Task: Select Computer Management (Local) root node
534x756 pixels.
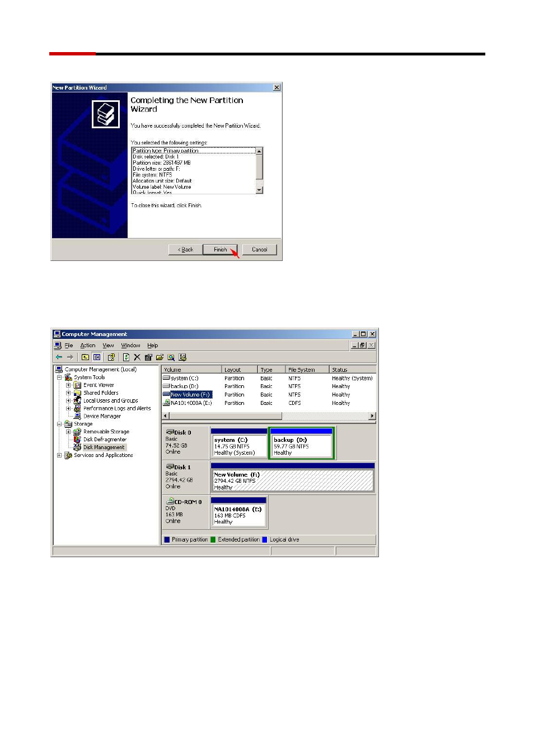Action: click(101, 370)
